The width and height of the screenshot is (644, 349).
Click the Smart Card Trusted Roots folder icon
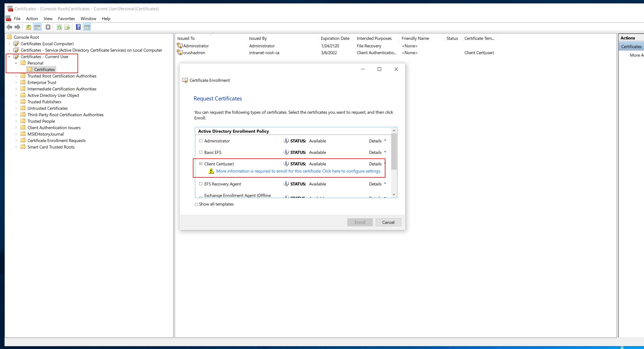coord(23,147)
